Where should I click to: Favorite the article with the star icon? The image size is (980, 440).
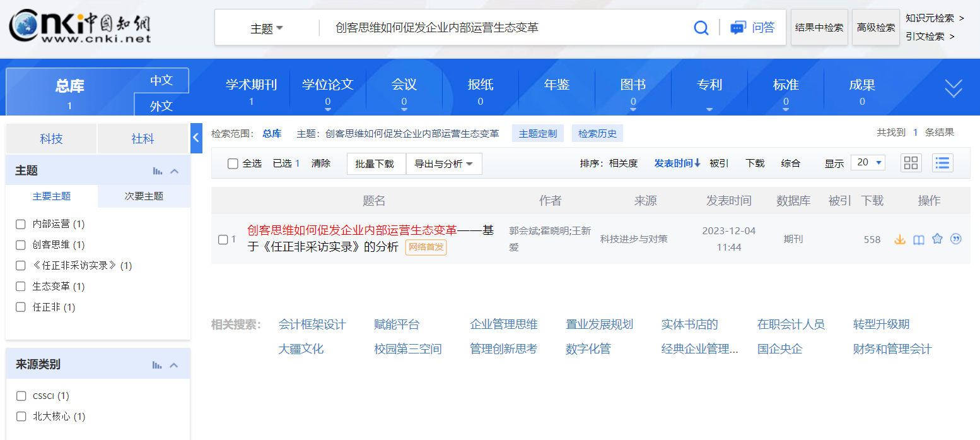click(x=937, y=239)
